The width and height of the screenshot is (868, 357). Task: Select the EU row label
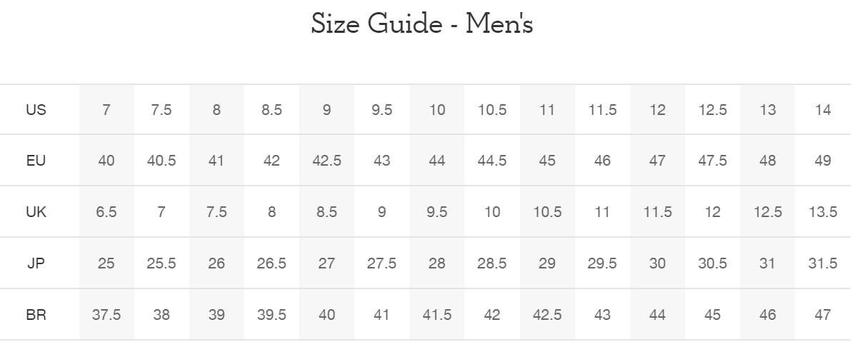(x=36, y=161)
